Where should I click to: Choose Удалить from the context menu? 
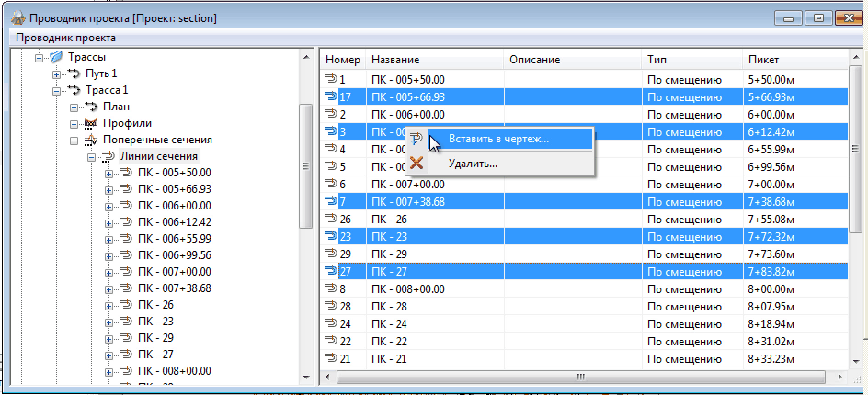point(473,164)
